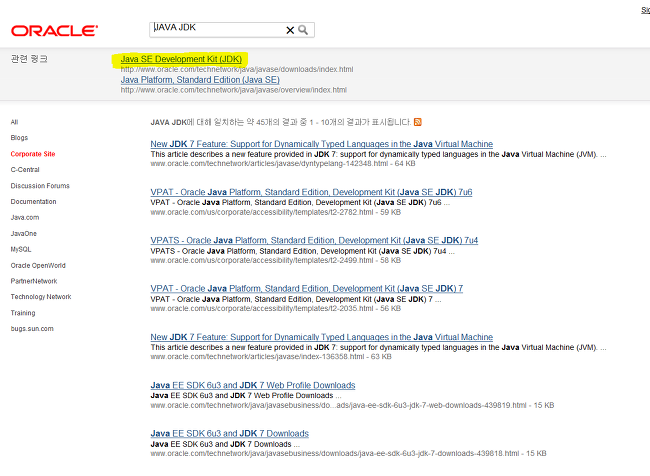Open first New JDK 7 Feature result (dyntypelang)
650x476 pixels.
click(x=322, y=144)
